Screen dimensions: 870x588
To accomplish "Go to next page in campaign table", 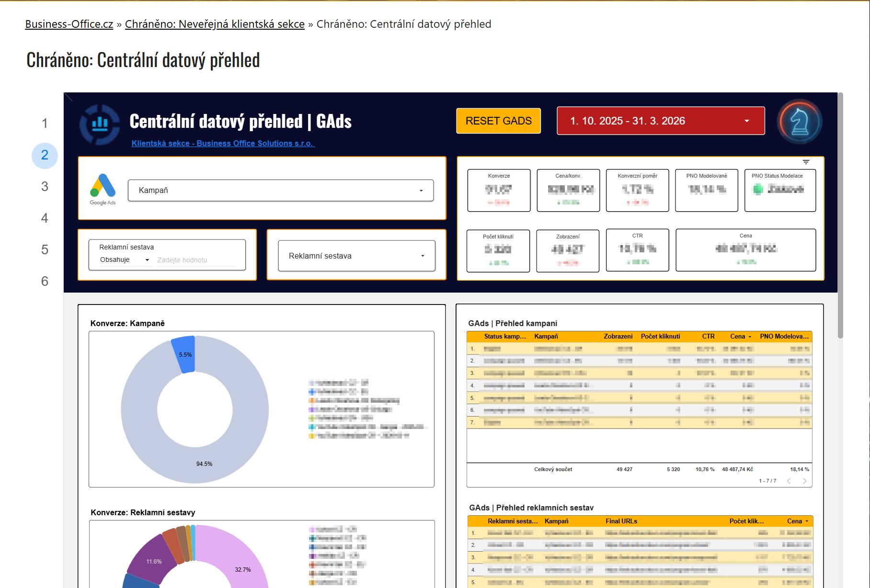I will pyautogui.click(x=804, y=481).
